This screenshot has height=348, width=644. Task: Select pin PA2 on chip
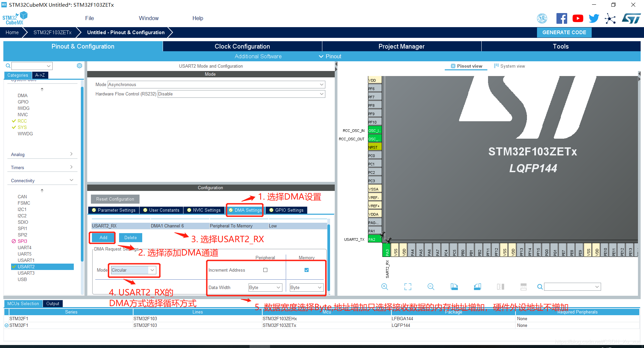(x=375, y=239)
